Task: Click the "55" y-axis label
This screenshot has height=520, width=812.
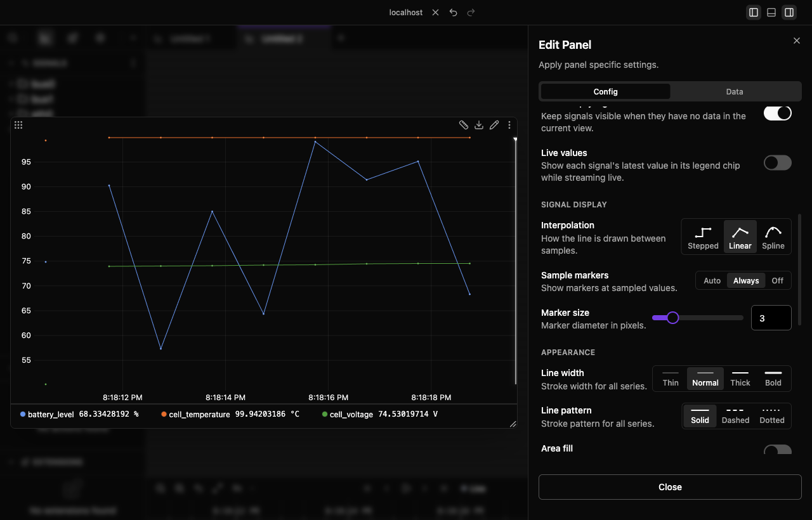Action: [26, 360]
